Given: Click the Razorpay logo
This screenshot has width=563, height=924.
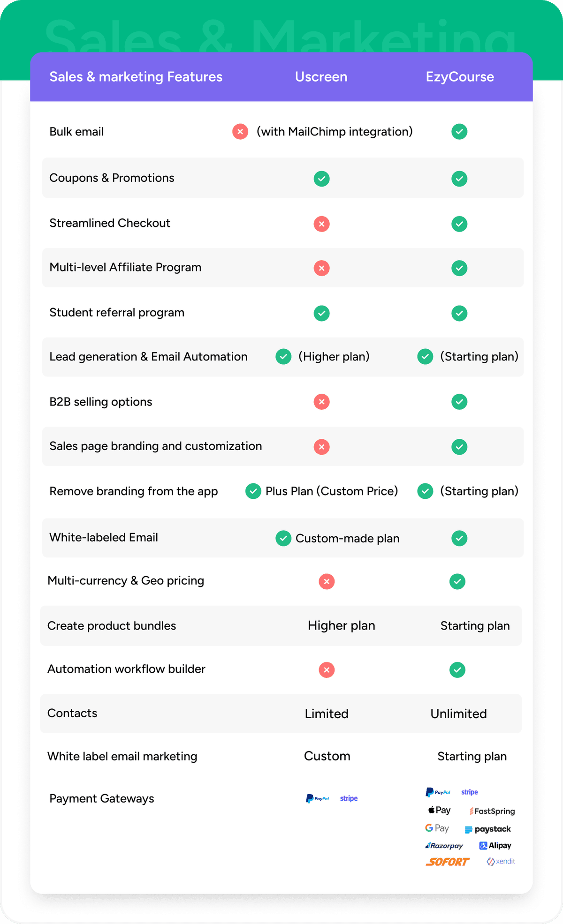Looking at the screenshot, I should (444, 846).
